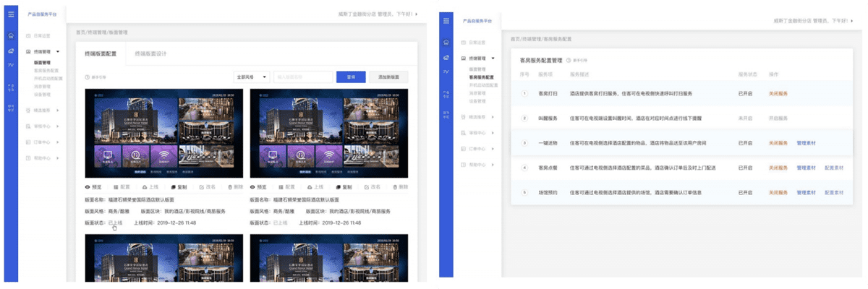Click 配置素材 in the 客房点餐 row
Viewport: 868px width, 289px height.
[834, 167]
